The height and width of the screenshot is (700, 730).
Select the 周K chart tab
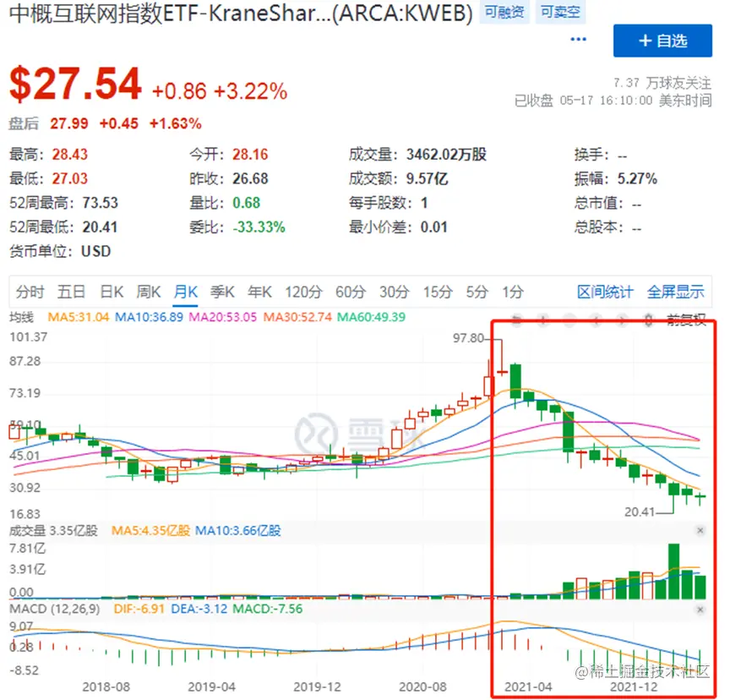tap(149, 292)
